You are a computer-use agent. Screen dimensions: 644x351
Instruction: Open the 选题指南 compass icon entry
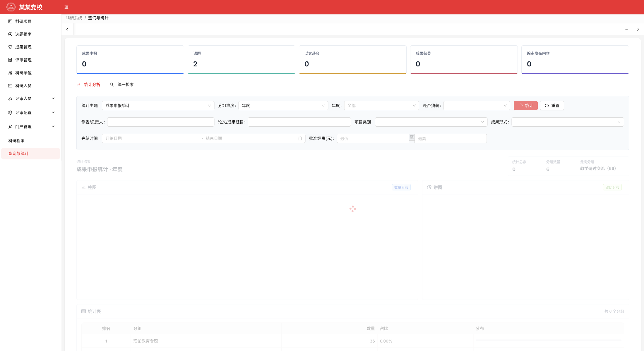tap(10, 34)
